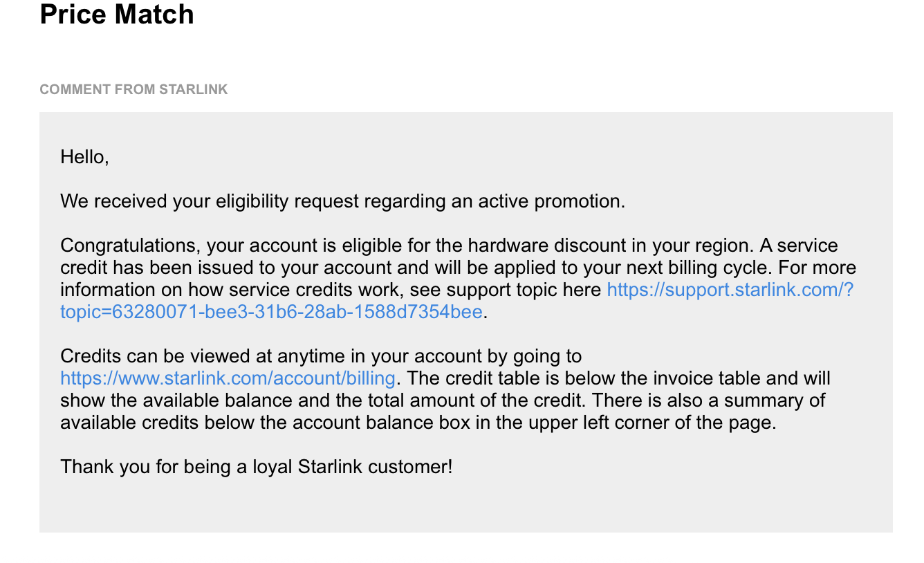Open the starlink.com/account/billing link

228,378
